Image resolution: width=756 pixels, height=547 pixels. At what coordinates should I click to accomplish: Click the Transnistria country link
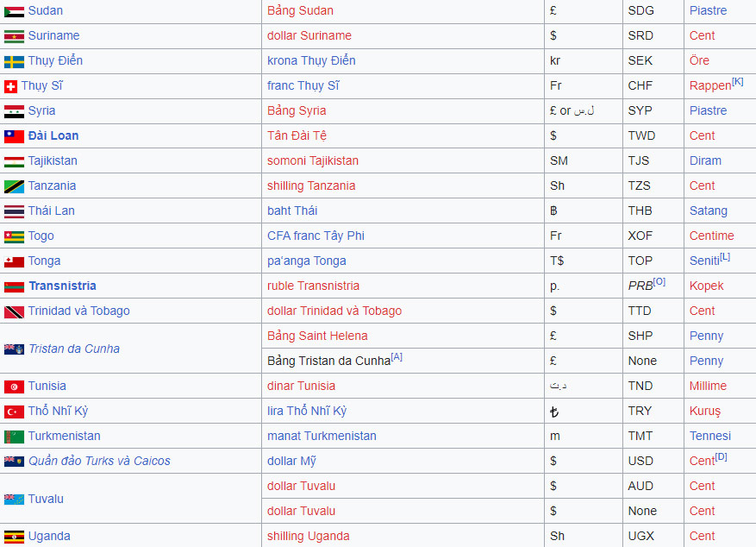[62, 286]
